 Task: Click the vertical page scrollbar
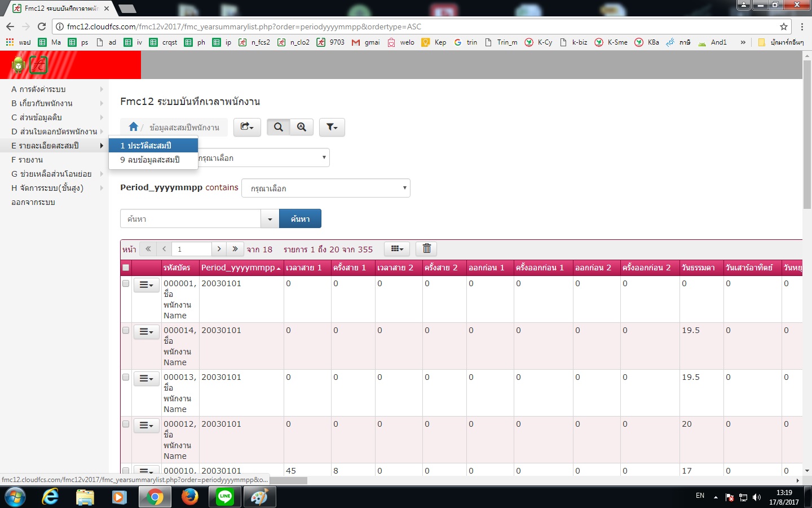tap(807, 134)
